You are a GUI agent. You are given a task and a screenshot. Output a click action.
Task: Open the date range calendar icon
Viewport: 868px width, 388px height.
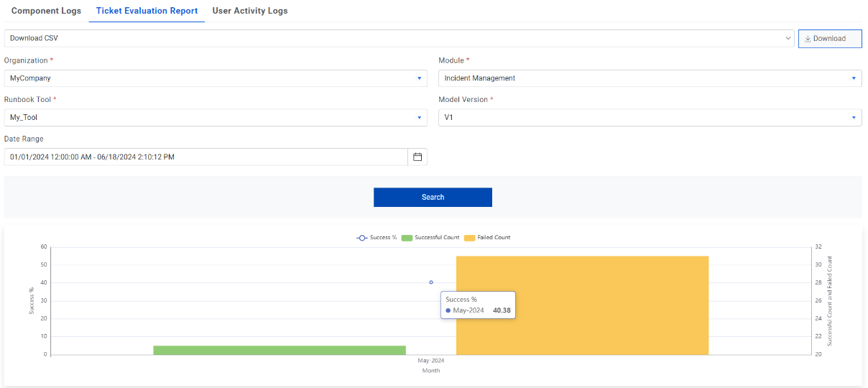point(417,157)
